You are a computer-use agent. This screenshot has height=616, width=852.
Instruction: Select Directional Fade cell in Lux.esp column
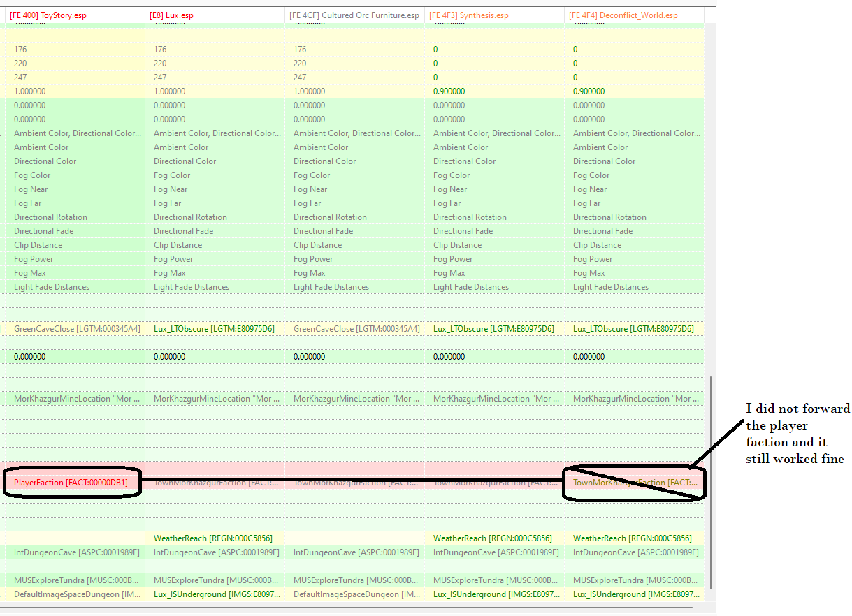point(215,231)
